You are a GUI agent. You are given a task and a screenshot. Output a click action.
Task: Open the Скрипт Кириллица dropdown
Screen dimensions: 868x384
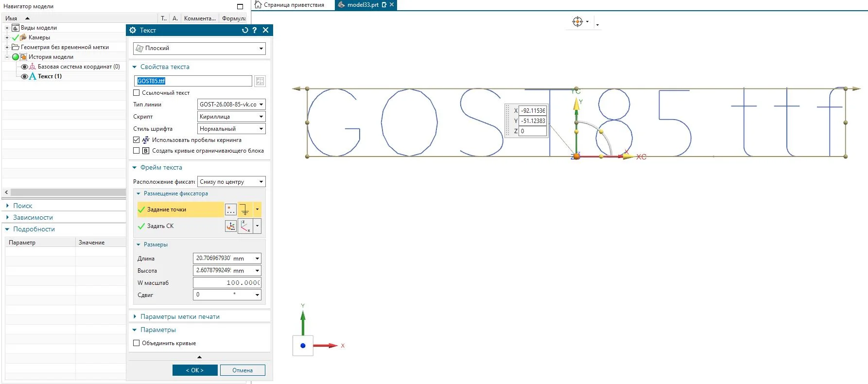tap(231, 117)
